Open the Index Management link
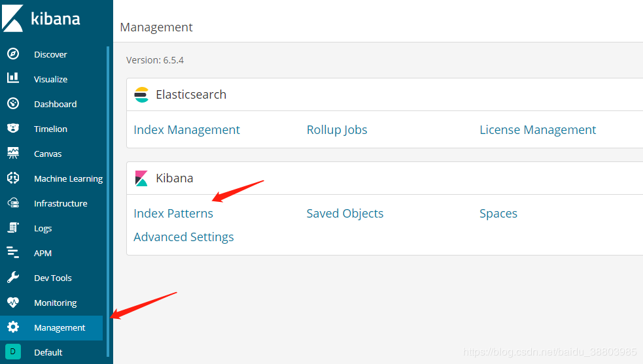 click(186, 130)
